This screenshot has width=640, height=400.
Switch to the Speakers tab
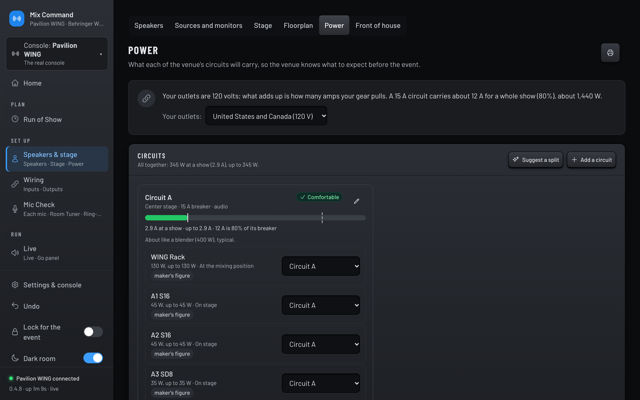[149, 25]
